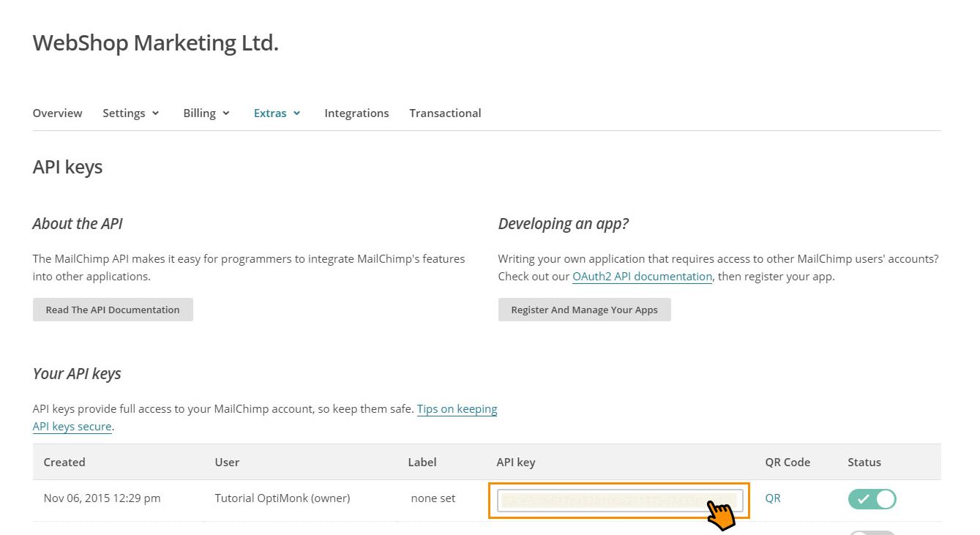Click the 'none set' label cell
The width and height of the screenshot is (980, 535).
433,498
